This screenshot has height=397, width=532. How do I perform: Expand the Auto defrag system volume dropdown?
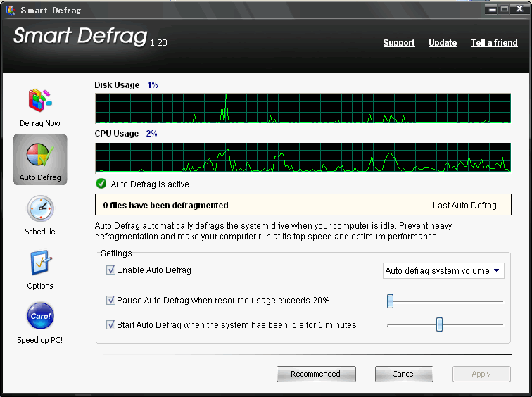point(443,271)
